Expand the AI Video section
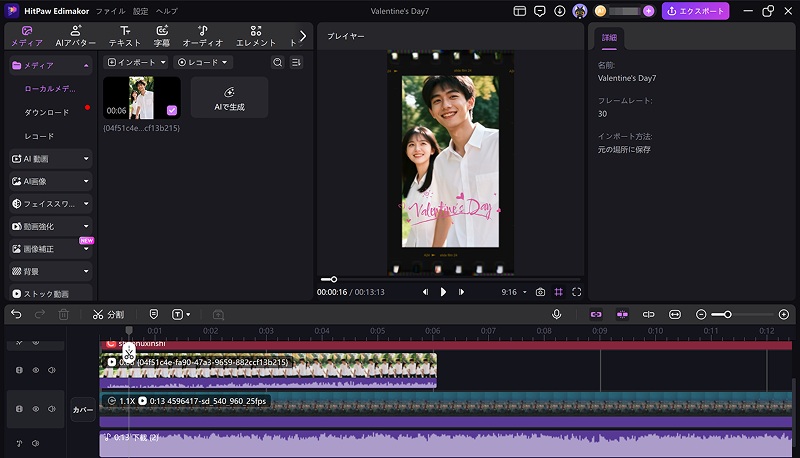 (x=51, y=159)
